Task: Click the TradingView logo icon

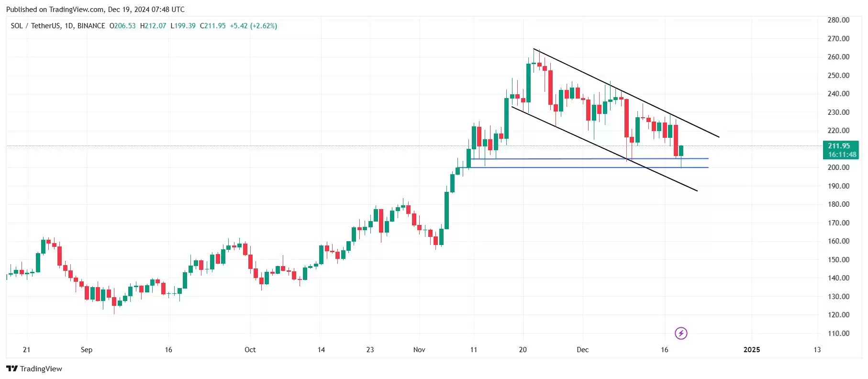Action: [12, 368]
